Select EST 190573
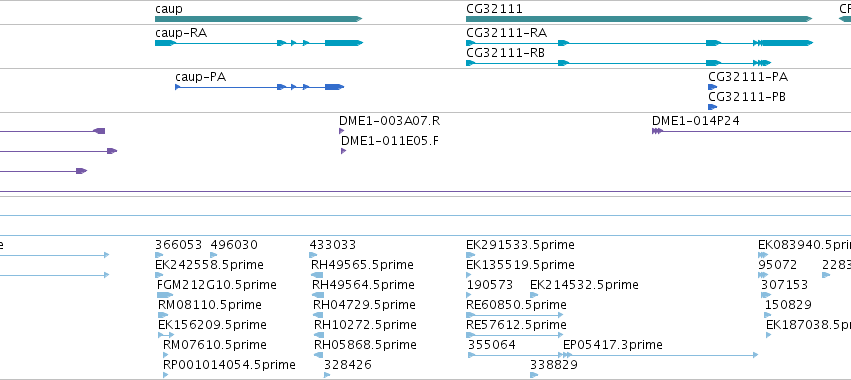The image size is (851, 380). (x=490, y=285)
